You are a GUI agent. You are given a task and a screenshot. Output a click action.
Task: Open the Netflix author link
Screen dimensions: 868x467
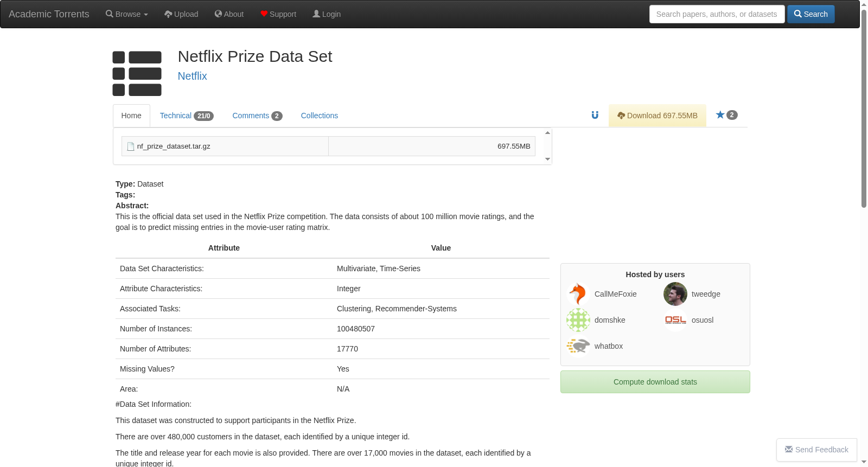coord(193,76)
